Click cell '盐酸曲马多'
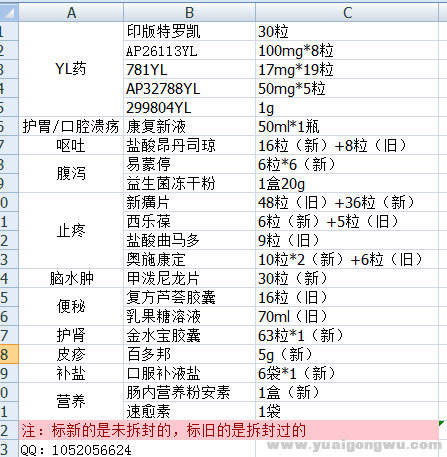Viewport: 447px width, 457px height. (189, 240)
